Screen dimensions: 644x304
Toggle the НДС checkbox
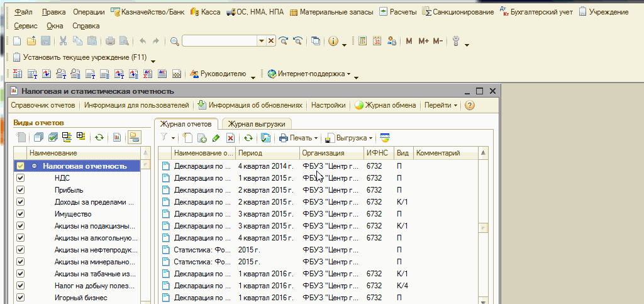[x=21, y=178]
